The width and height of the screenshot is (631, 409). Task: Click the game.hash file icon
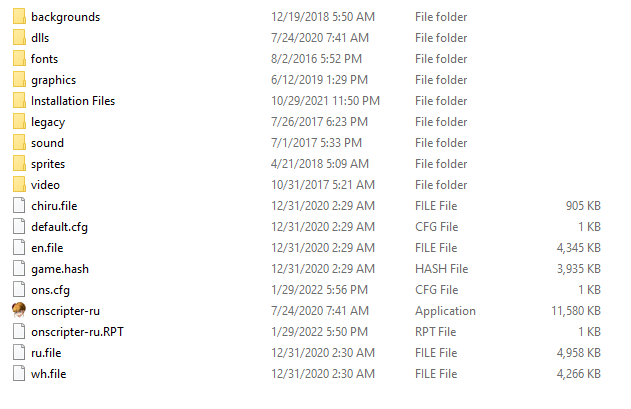(x=19, y=269)
